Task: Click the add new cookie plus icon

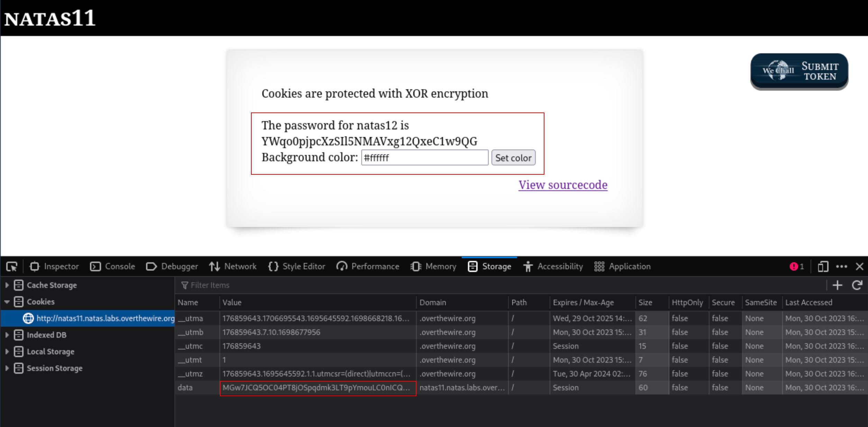Action: click(837, 285)
